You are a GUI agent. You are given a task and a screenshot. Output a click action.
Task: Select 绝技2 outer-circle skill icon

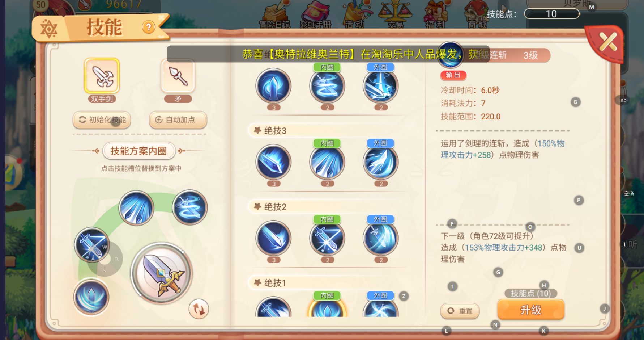381,238
